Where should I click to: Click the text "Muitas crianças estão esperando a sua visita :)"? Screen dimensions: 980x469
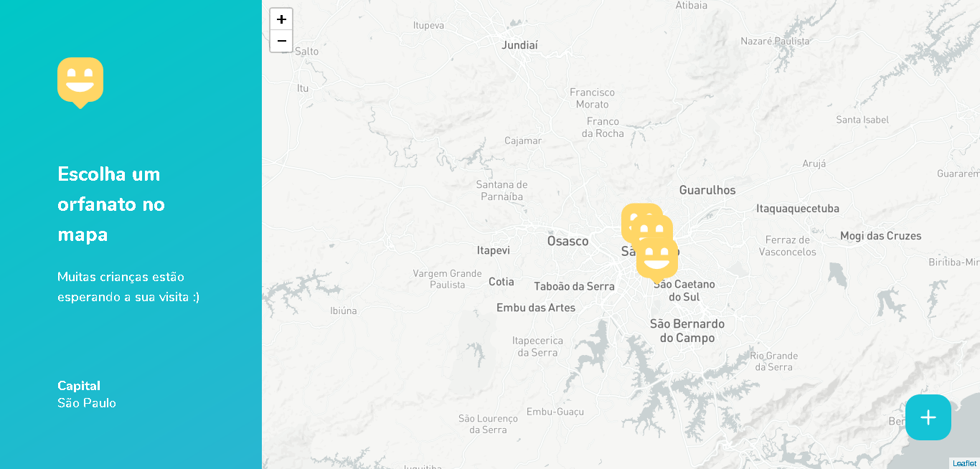tap(128, 287)
